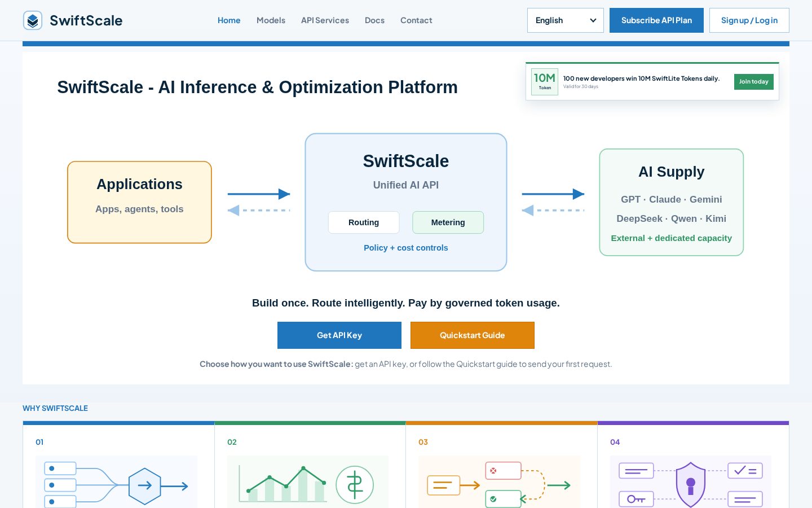Click the 04 card number
812x508 pixels.
pyautogui.click(x=615, y=442)
